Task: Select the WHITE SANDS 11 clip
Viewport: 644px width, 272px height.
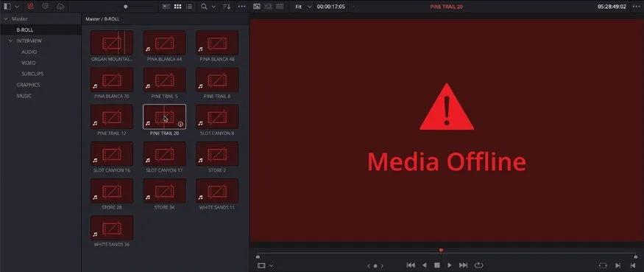Action: point(217,191)
